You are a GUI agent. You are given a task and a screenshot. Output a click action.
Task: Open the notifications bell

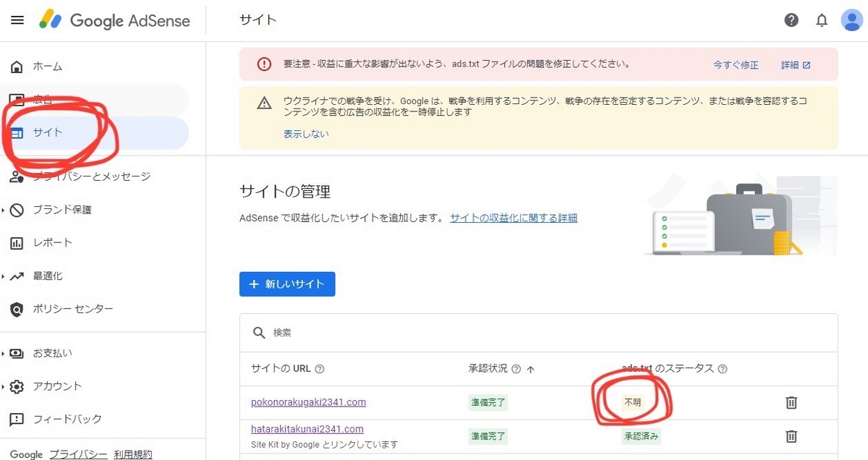click(822, 20)
